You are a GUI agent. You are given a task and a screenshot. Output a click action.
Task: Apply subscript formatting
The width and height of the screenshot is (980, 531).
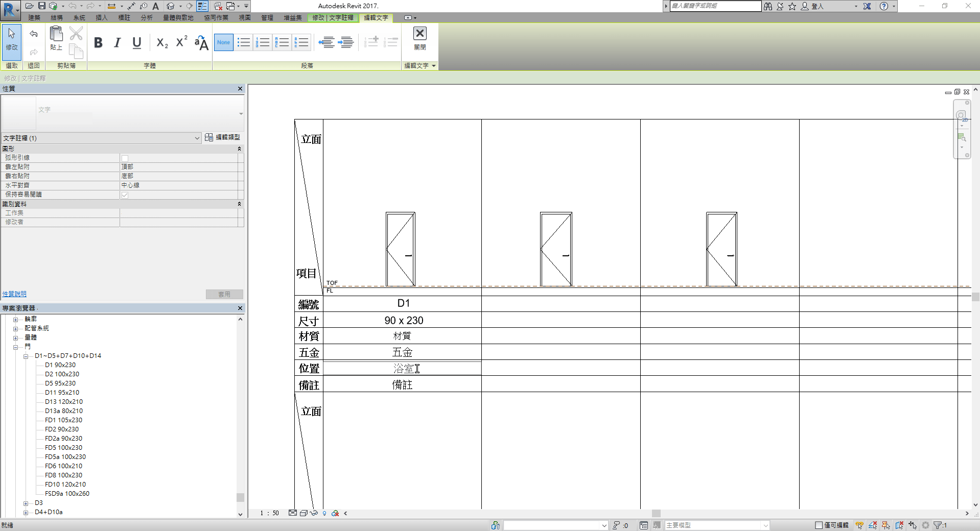(x=161, y=43)
